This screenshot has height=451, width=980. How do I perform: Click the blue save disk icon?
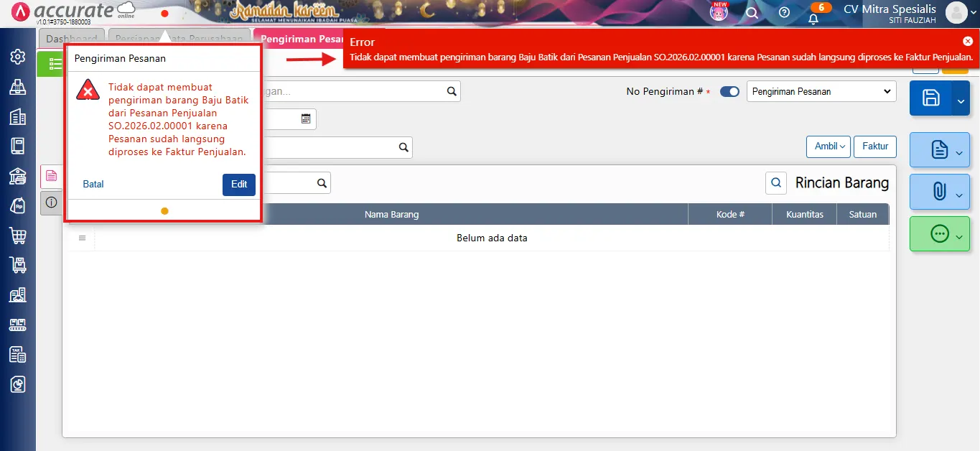tap(930, 98)
